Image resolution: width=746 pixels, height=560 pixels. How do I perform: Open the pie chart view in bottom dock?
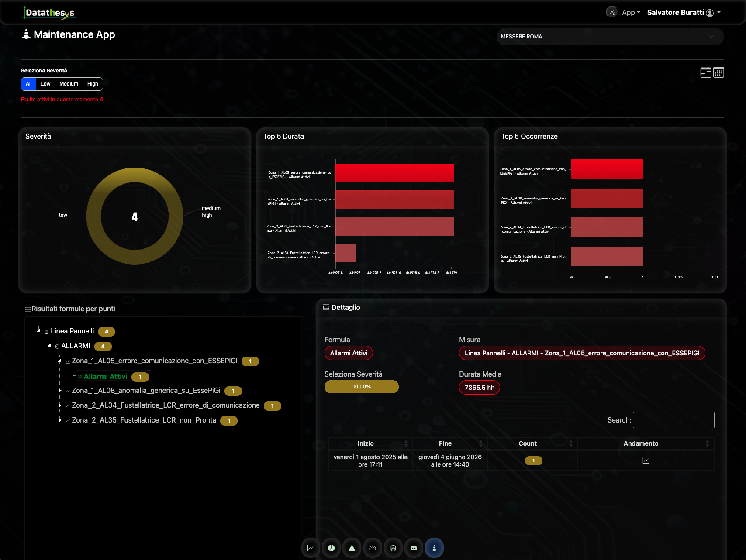click(332, 548)
